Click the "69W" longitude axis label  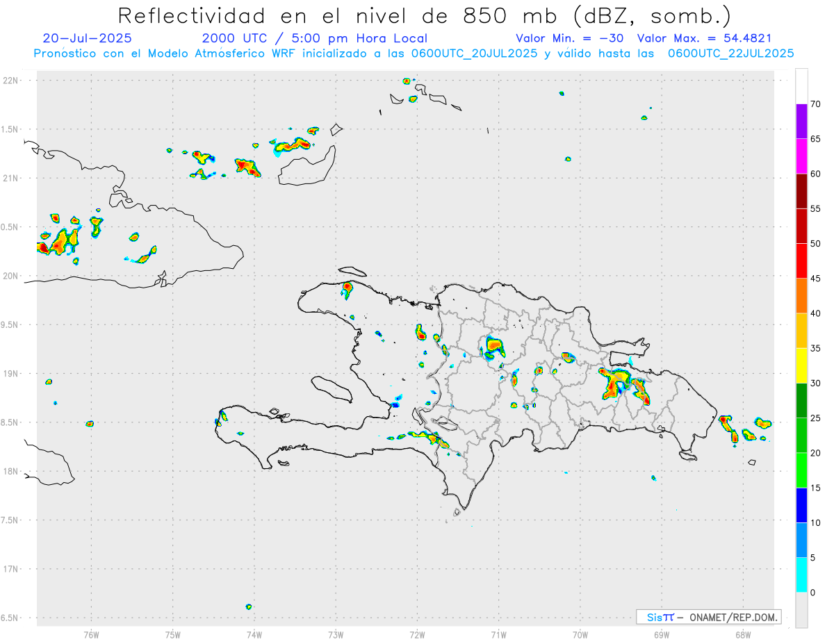(x=662, y=634)
